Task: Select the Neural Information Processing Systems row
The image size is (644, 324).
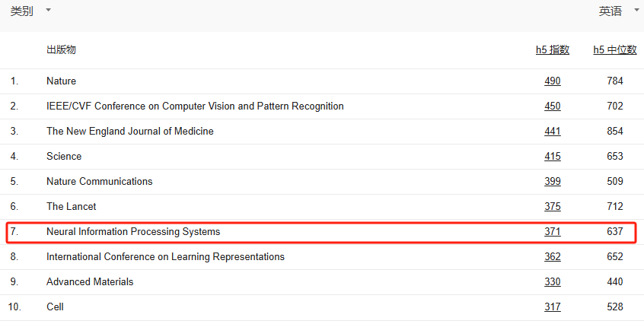Action: 133,232
